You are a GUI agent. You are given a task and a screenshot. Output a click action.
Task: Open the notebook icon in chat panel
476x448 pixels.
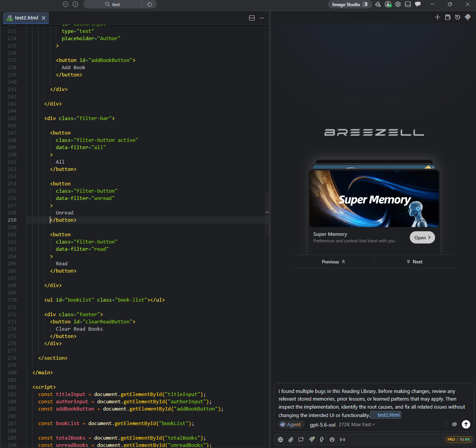tap(448, 17)
